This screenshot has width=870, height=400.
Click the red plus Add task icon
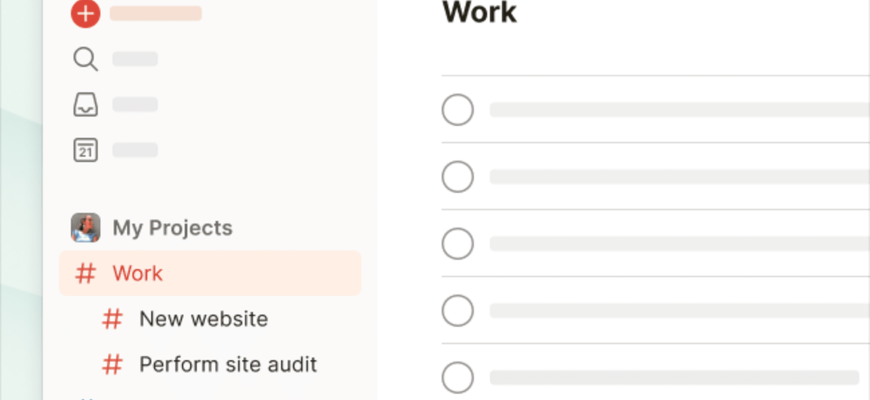click(x=86, y=14)
